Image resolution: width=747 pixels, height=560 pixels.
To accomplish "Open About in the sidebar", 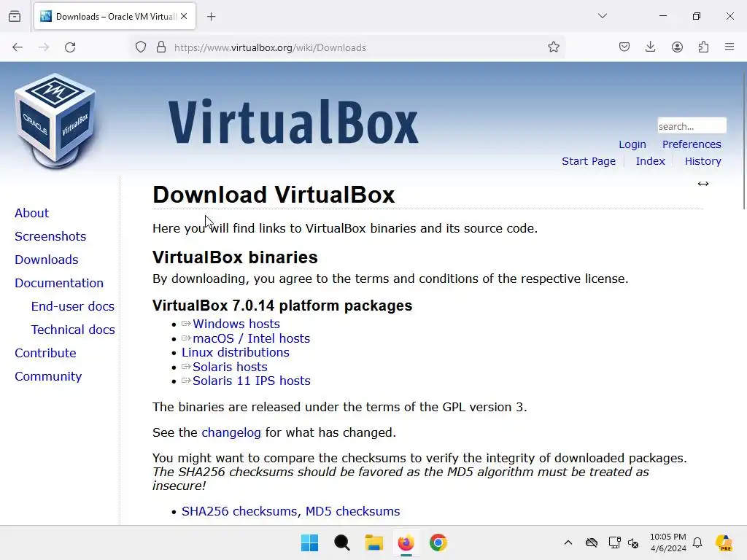I will pyautogui.click(x=31, y=213).
